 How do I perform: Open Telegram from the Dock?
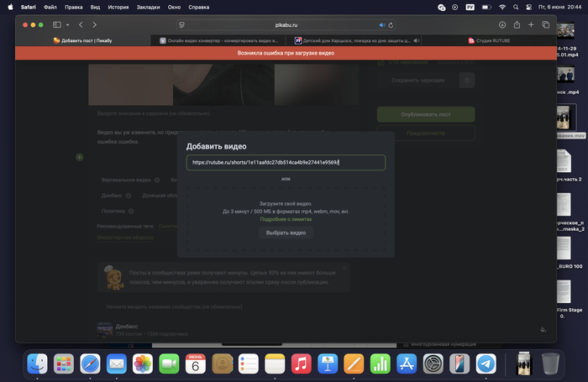(x=486, y=364)
